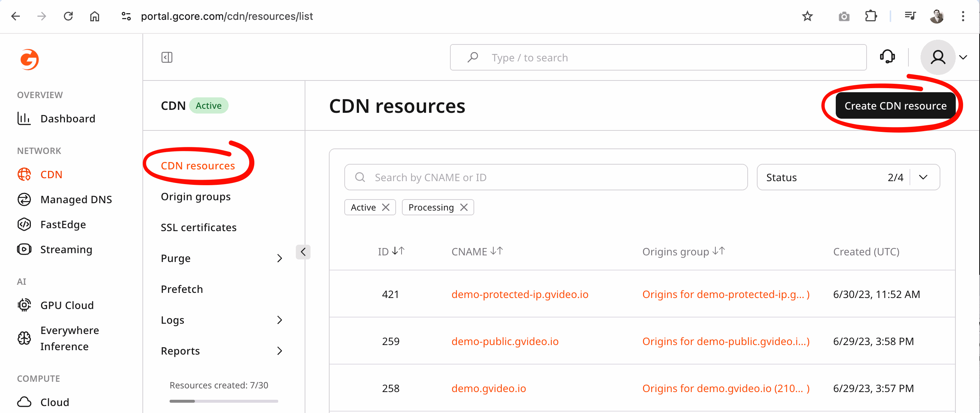The image size is (980, 413).
Task: Click the Streaming play icon
Action: point(24,249)
